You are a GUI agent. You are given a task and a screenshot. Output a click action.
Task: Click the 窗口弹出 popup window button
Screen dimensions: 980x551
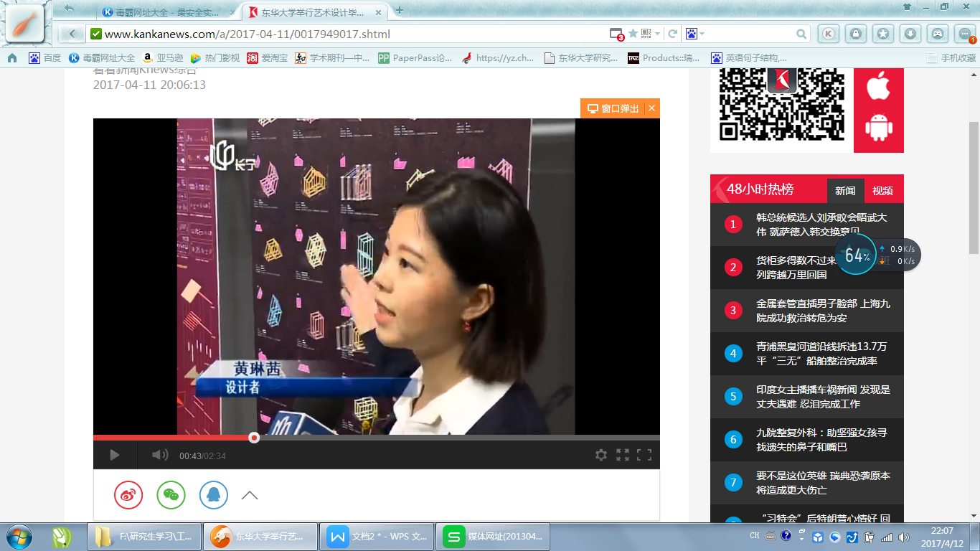613,108
